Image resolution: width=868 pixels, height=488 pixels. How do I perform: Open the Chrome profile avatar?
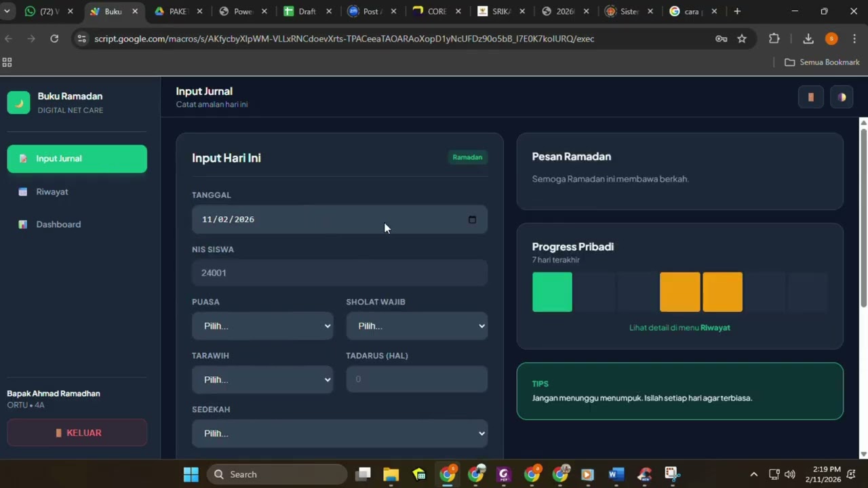[x=831, y=39]
